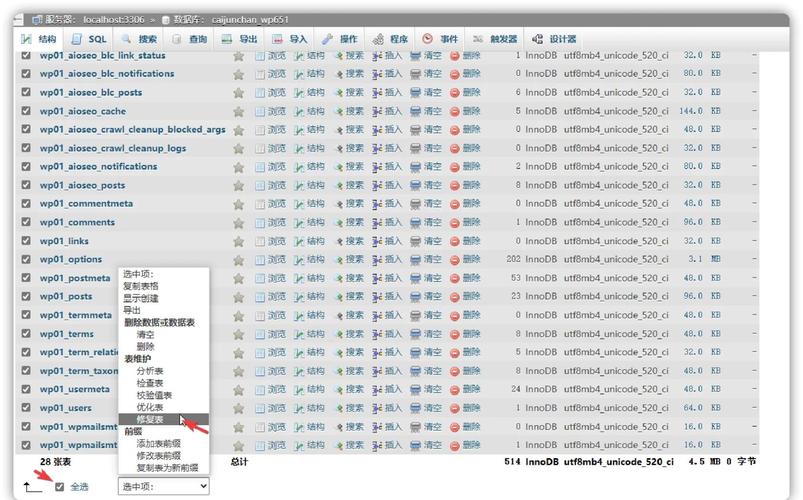Select 添加表前缀 option from list
Image resolution: width=803 pixels, height=500 pixels.
[x=158, y=443]
